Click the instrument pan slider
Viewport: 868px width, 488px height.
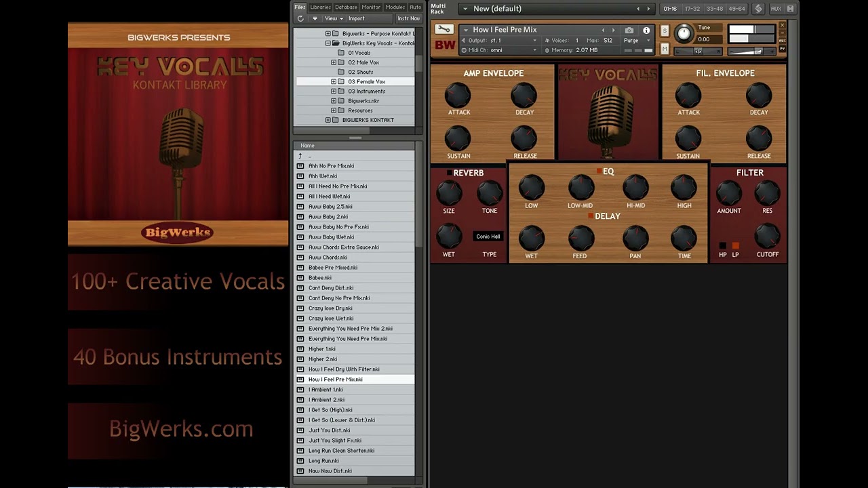(698, 52)
